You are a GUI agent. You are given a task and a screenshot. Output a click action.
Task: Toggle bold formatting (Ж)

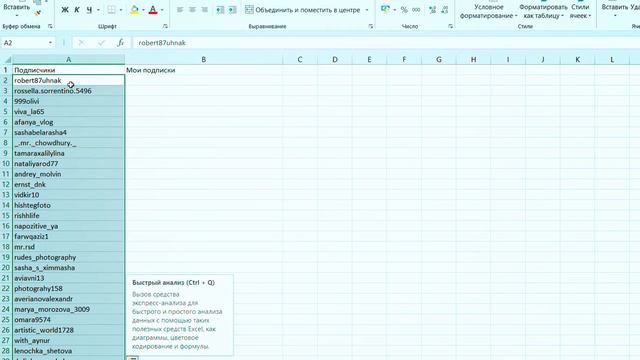coord(65,10)
